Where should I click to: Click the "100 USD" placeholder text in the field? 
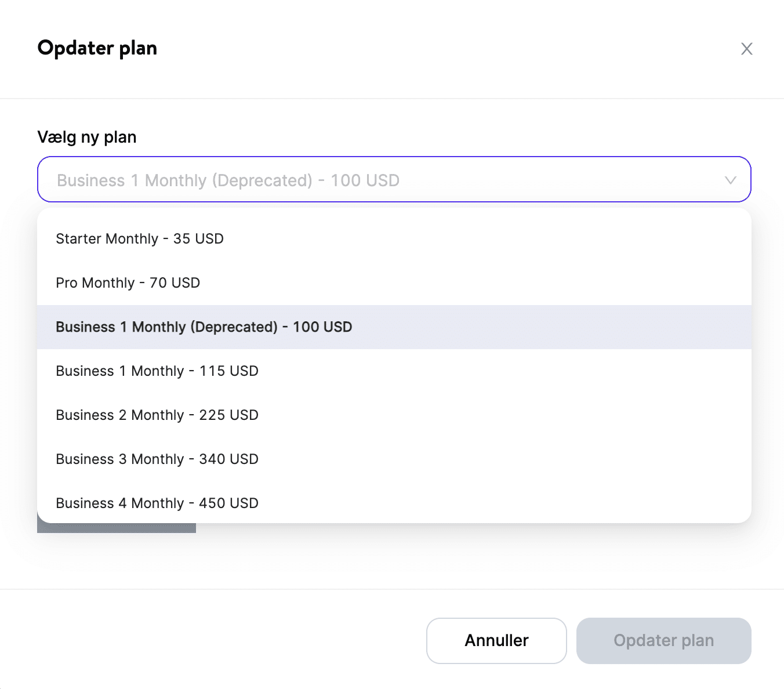coord(365,180)
